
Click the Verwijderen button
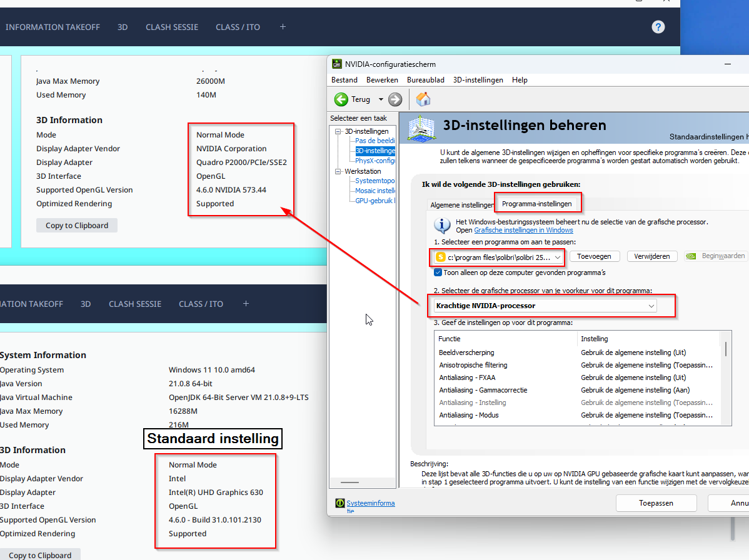point(652,256)
